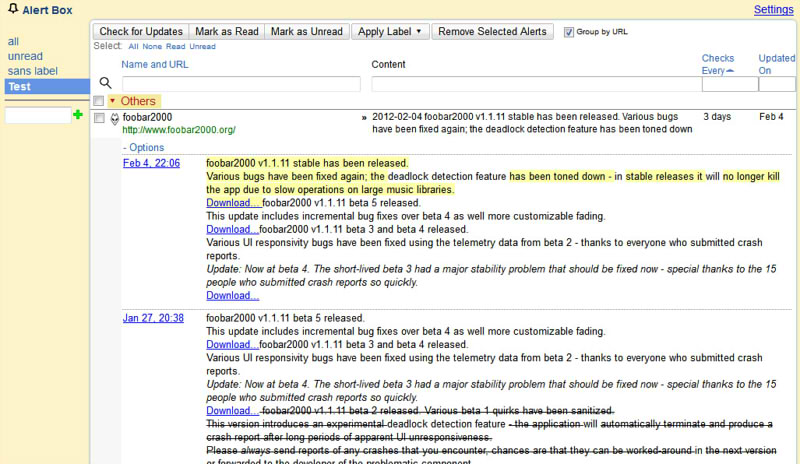Collapse the Options expander
Image resolution: width=800 pixels, height=464 pixels.
(143, 148)
